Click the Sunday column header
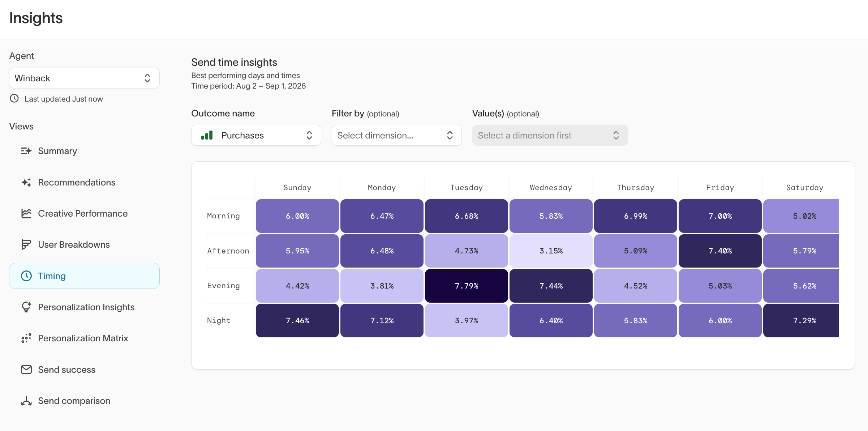This screenshot has height=431, width=868. point(297,188)
